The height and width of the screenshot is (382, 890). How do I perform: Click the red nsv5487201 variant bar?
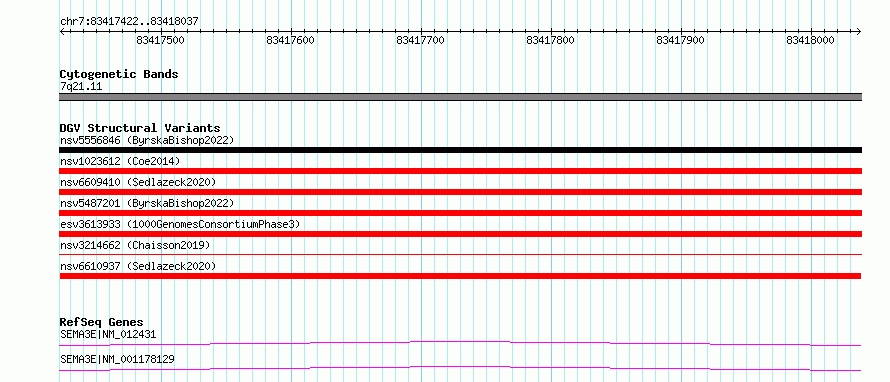[x=460, y=213]
